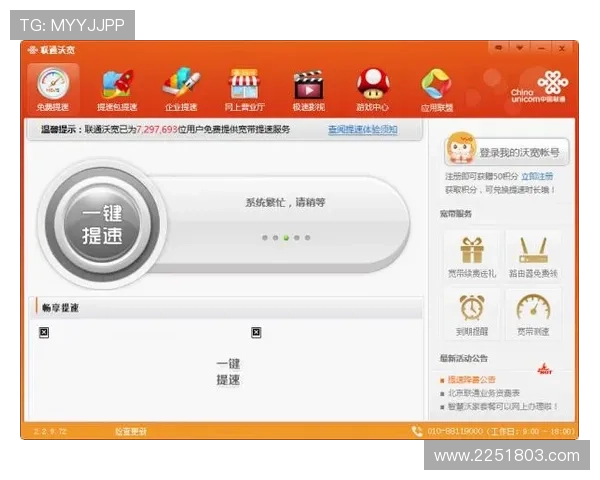Open the 宽带测速 gauge icon

pyautogui.click(x=533, y=314)
